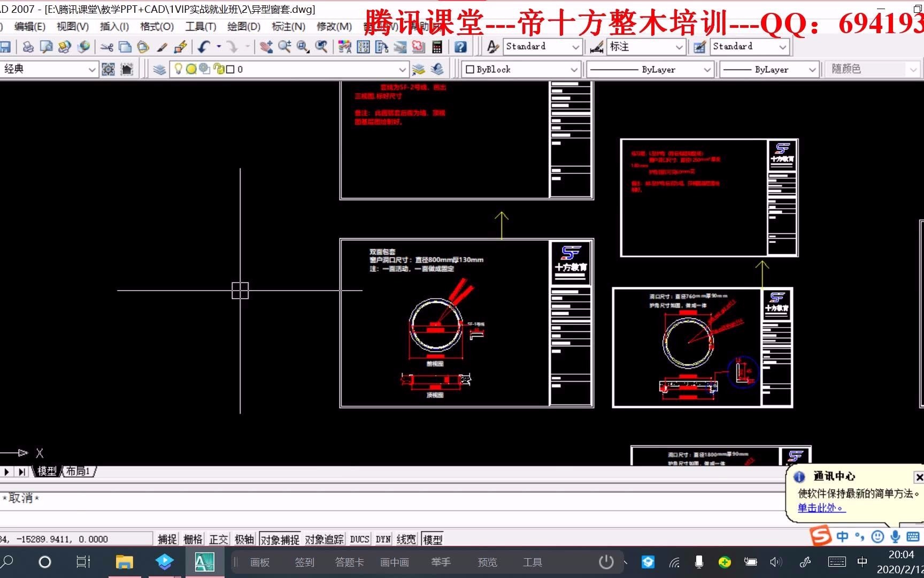The width and height of the screenshot is (924, 578).
Task: Open the Undo history dropdown arrow
Action: click(x=219, y=47)
